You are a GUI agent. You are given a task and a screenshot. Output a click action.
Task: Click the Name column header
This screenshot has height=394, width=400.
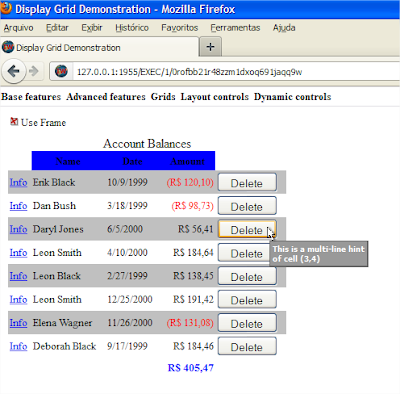pyautogui.click(x=68, y=161)
